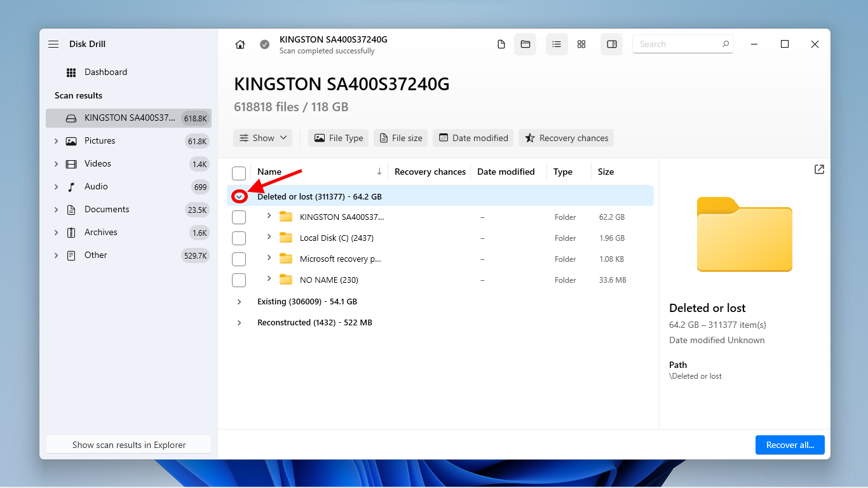Sort by Size column header
Image resolution: width=868 pixels, height=488 pixels.
pos(606,172)
